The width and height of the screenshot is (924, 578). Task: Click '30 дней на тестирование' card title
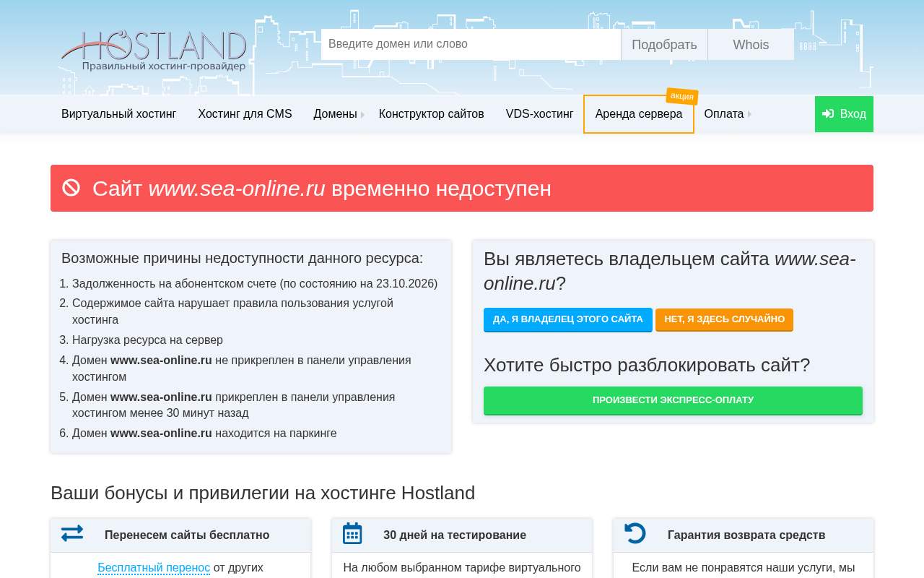pos(455,535)
